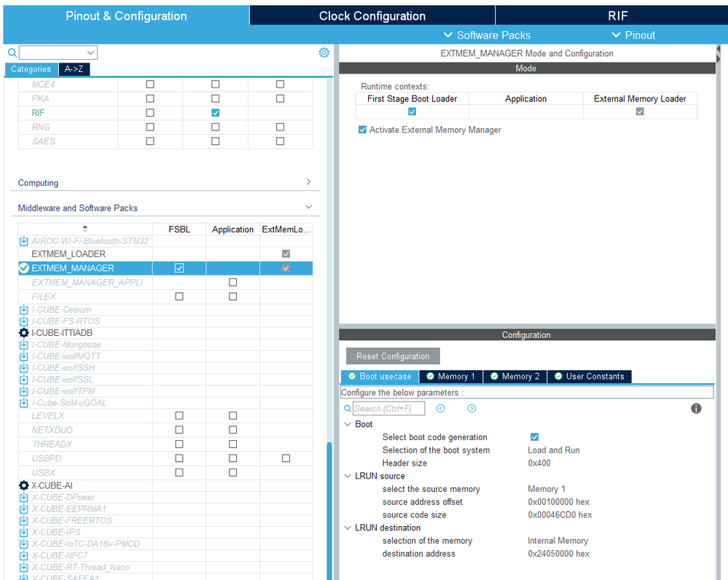The width and height of the screenshot is (728, 580).
Task: Click the info icon in configuration panel
Action: pyautogui.click(x=696, y=408)
